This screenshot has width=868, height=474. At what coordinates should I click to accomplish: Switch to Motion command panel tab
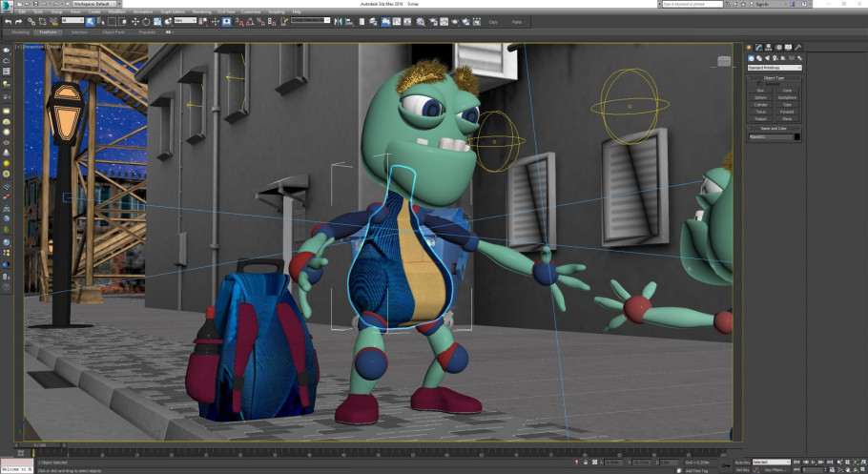coord(778,48)
